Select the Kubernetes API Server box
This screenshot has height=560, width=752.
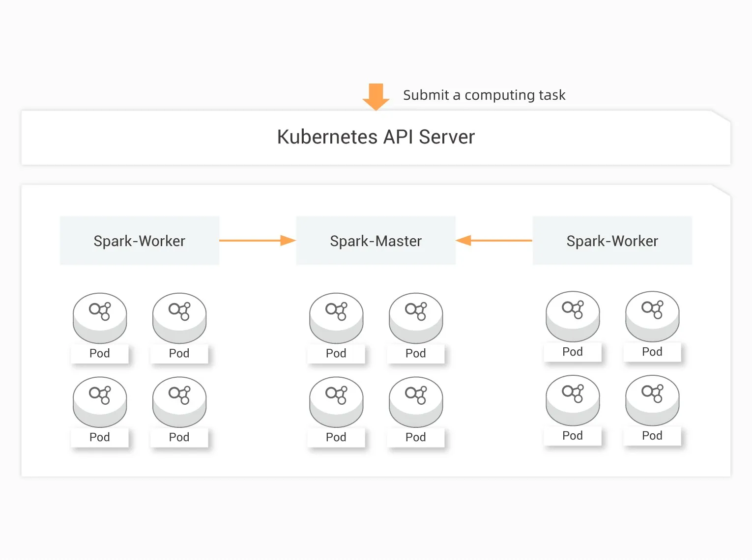376,137
